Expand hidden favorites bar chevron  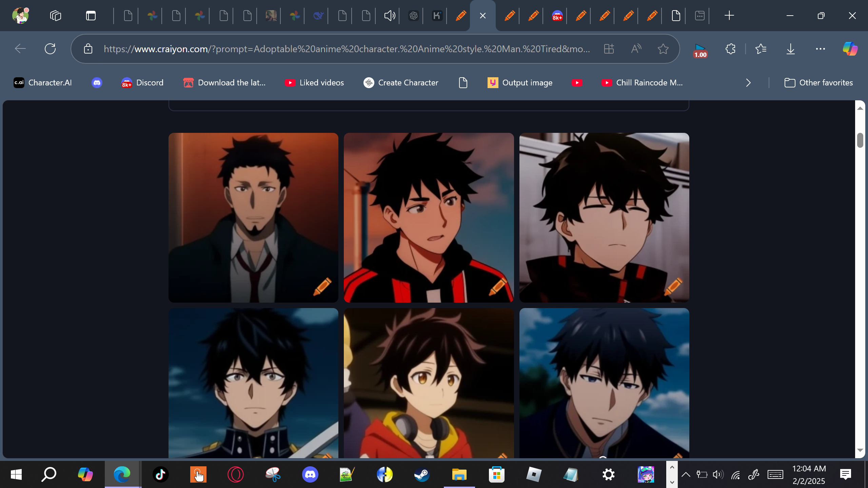(748, 83)
